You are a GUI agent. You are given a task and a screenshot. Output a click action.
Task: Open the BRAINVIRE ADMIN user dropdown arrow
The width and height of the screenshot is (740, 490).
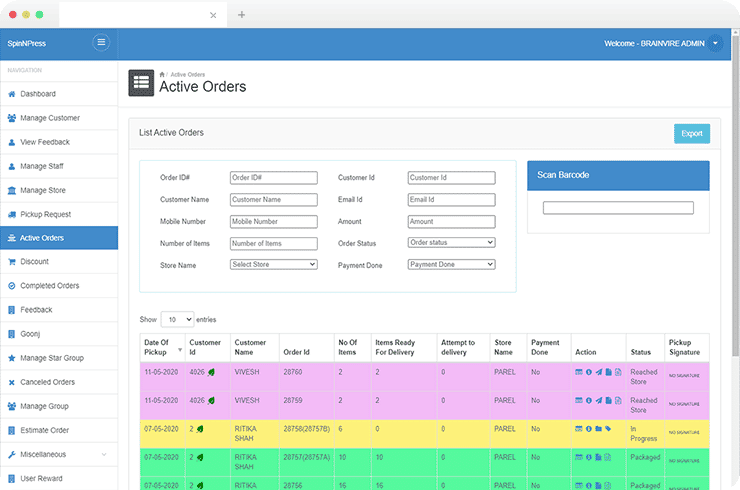tap(715, 43)
